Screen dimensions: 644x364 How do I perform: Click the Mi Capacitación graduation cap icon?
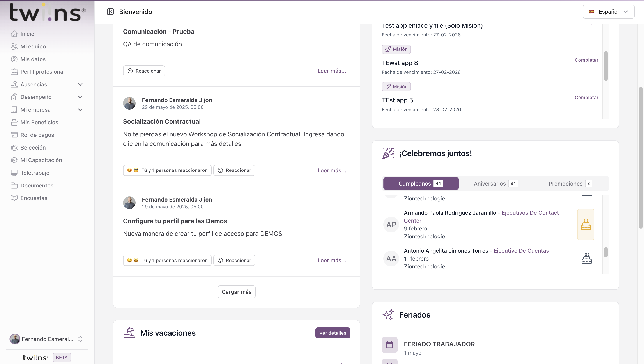point(14,160)
